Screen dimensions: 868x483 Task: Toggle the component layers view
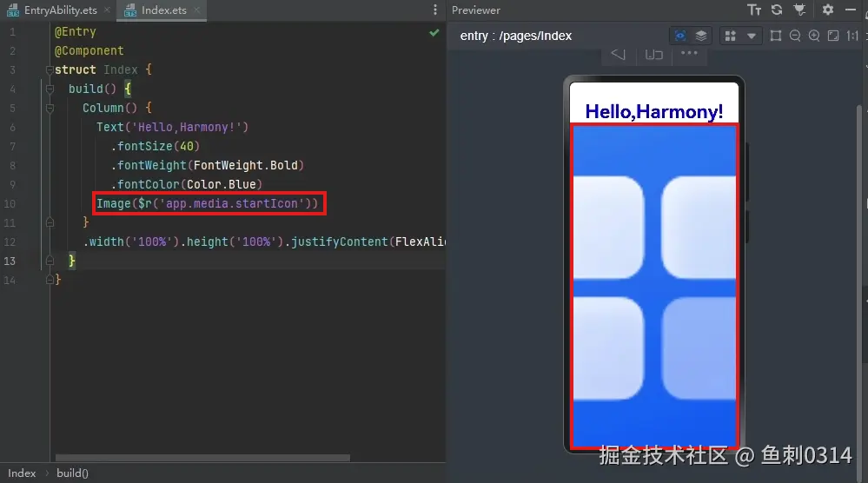click(x=701, y=36)
